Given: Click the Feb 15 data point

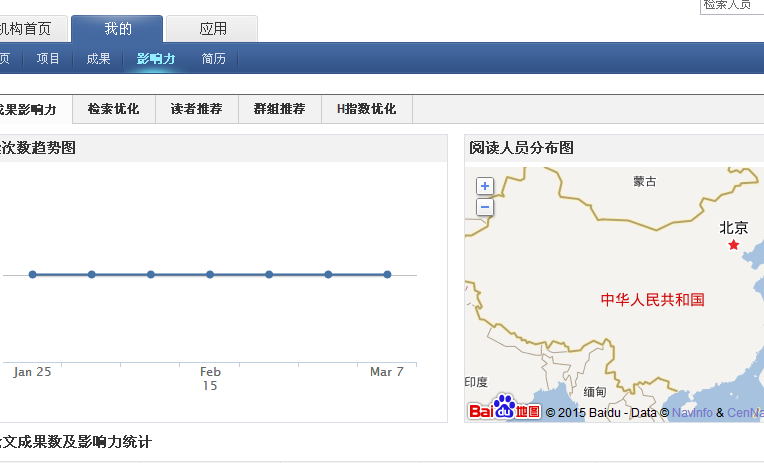Looking at the screenshot, I should (210, 274).
